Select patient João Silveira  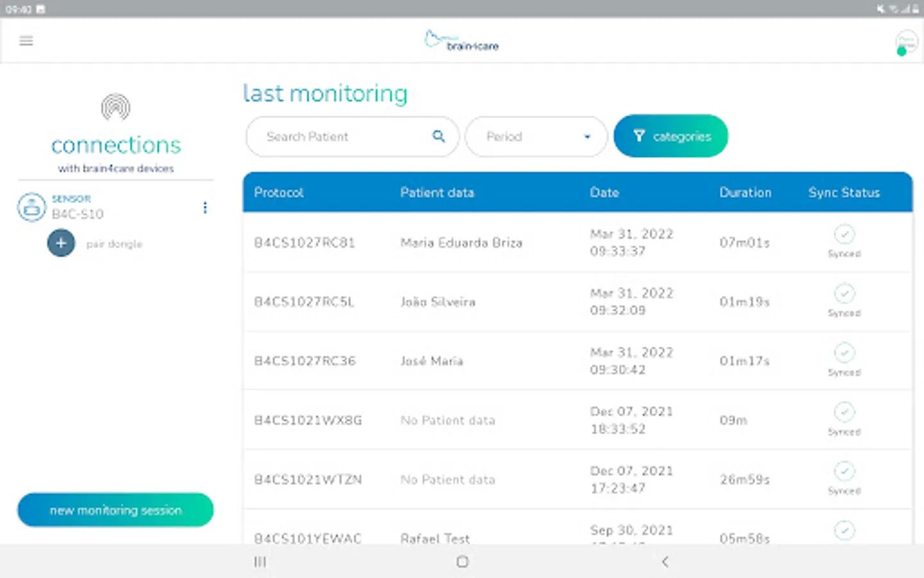click(x=438, y=302)
